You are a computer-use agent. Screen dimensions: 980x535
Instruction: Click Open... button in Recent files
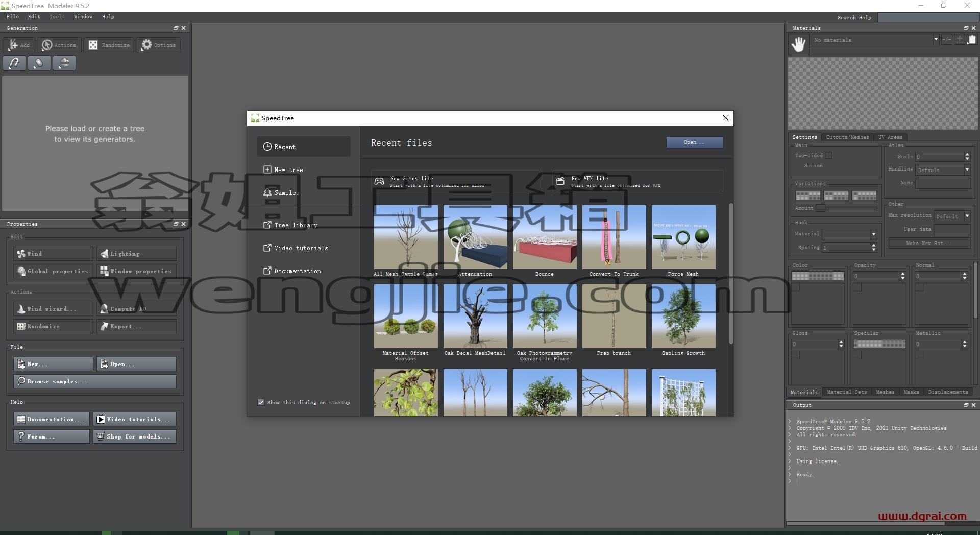(694, 142)
